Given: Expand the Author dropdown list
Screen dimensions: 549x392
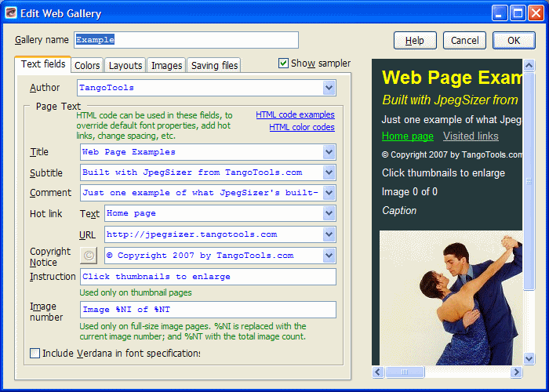Looking at the screenshot, I should click(329, 88).
